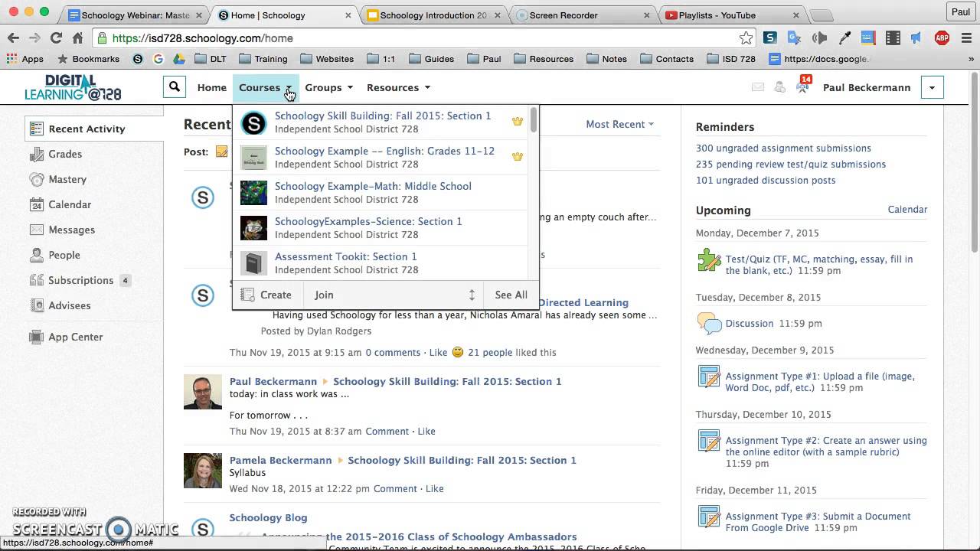Open 235 pending review test/quiz submissions
The image size is (980, 551).
791,165
